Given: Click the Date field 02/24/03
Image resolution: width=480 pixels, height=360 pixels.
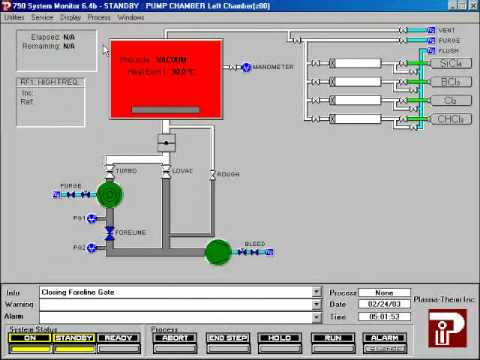Looking at the screenshot, I should [x=384, y=304].
